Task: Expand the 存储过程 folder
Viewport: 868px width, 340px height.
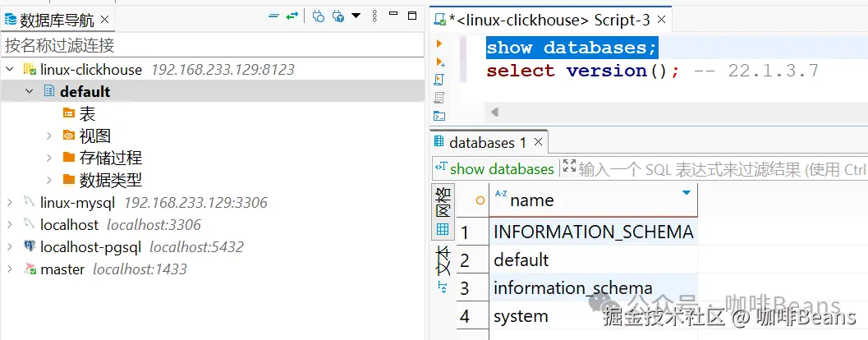Action: point(48,158)
